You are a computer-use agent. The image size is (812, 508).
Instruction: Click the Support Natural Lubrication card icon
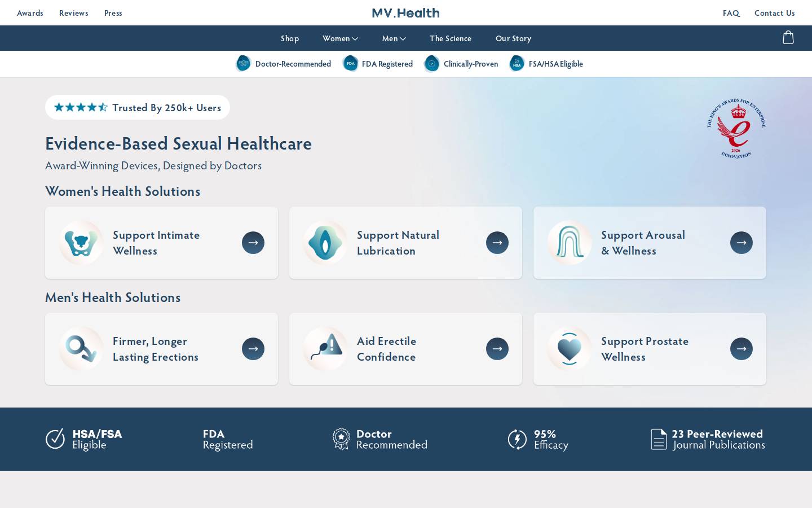[325, 243]
